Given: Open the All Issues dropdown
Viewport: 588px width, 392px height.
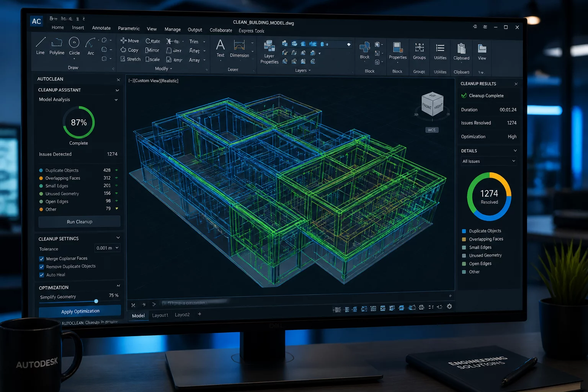Looking at the screenshot, I should coord(489,161).
